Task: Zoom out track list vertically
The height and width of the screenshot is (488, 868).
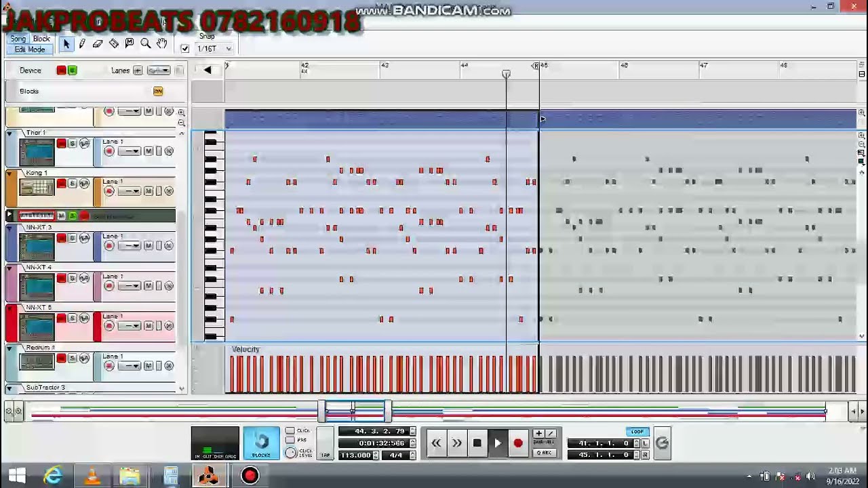Action: tap(181, 123)
